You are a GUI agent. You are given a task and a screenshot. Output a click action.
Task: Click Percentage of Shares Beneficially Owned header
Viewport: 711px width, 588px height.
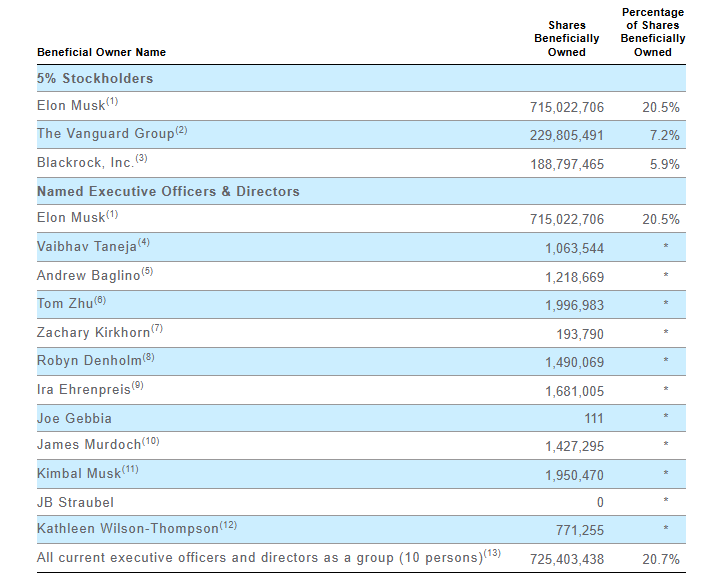[x=652, y=32]
